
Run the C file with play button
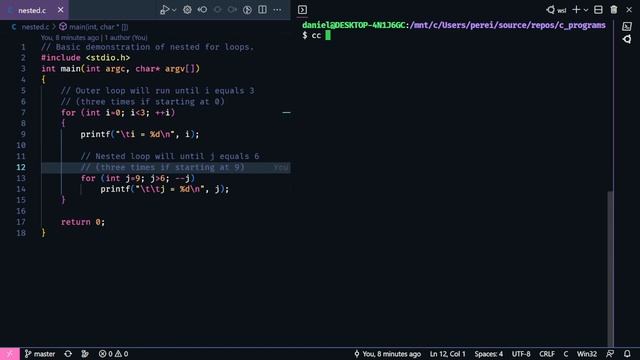(x=164, y=10)
